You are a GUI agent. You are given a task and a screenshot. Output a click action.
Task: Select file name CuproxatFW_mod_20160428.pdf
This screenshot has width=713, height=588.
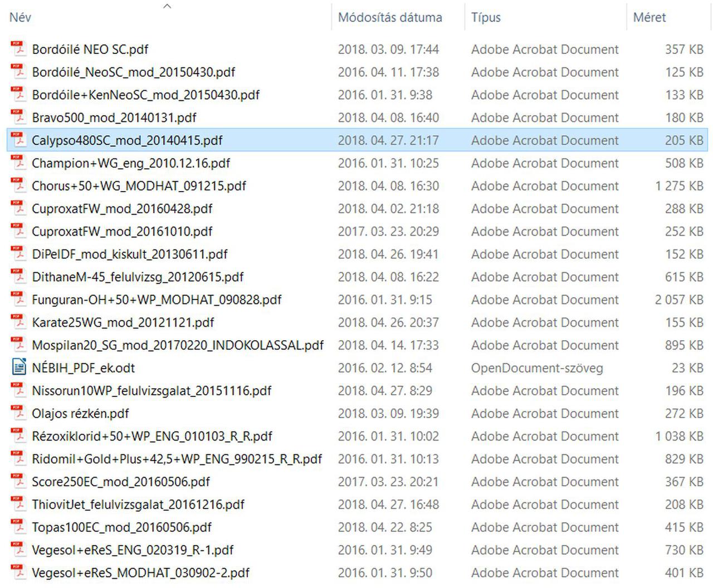coord(122,209)
